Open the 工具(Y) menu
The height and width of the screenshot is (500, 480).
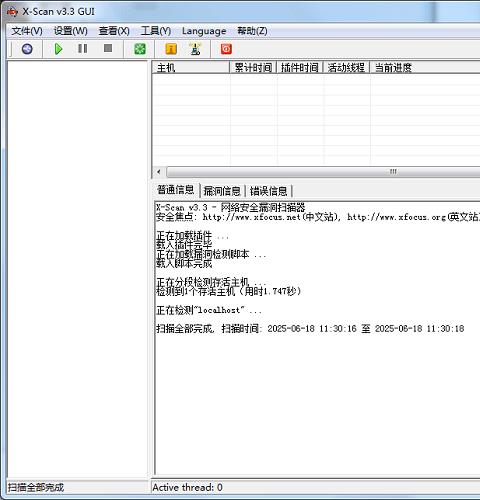point(156,31)
